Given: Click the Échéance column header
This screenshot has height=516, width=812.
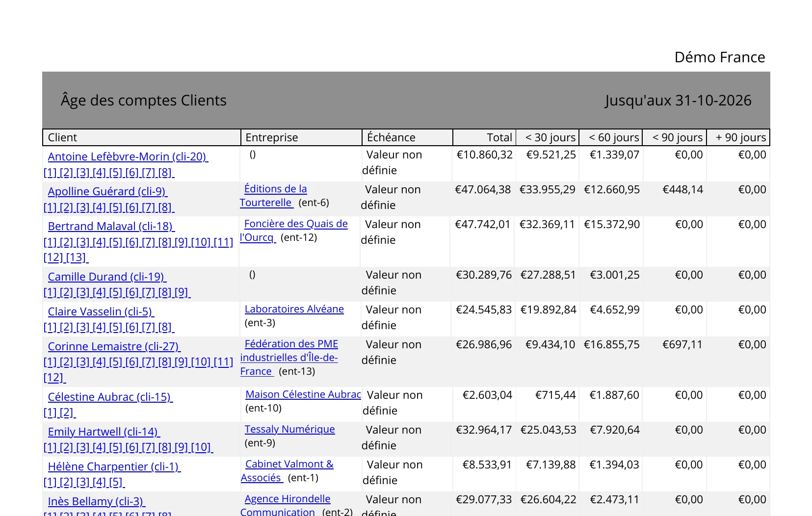Looking at the screenshot, I should click(407, 137).
